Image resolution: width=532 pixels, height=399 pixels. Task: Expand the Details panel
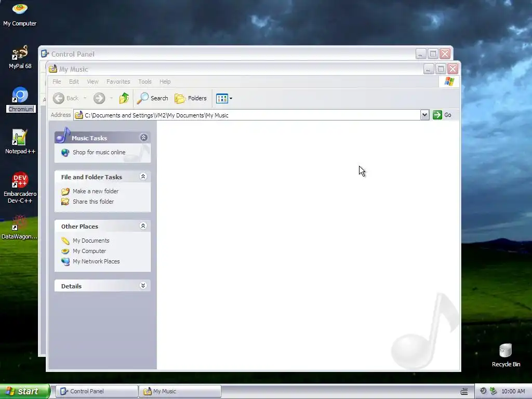[143, 286]
